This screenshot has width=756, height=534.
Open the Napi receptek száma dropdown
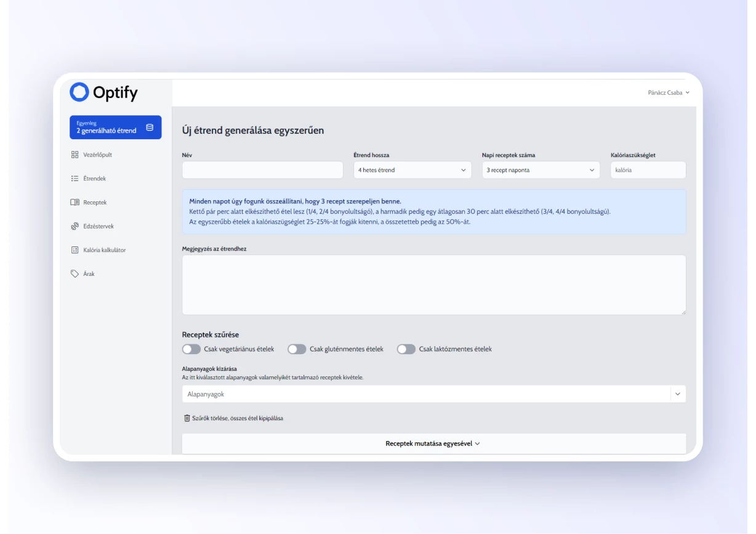pyautogui.click(x=541, y=170)
